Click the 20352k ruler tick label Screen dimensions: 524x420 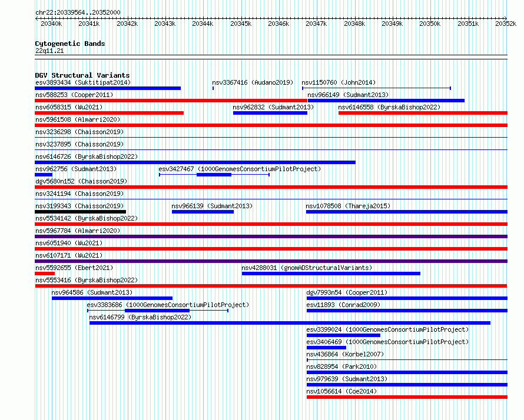[506, 24]
